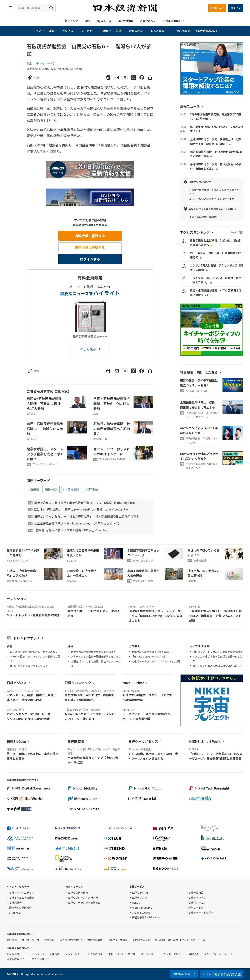Open the 朝刊・夕刊 menu item

click(71, 21)
